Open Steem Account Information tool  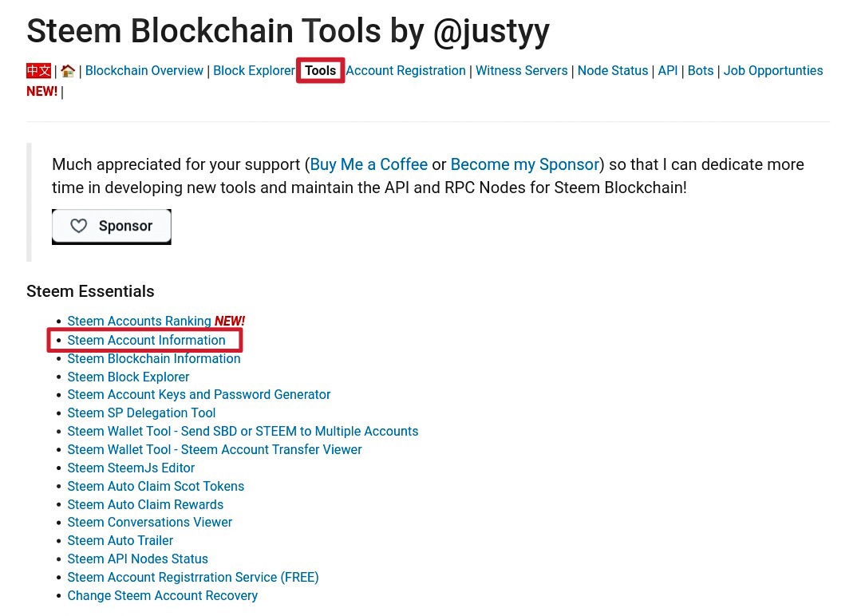coord(146,341)
